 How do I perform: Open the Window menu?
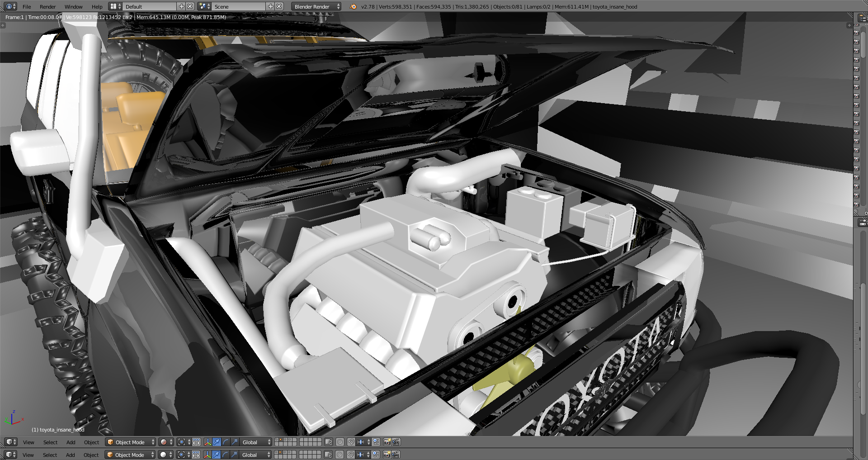73,7
